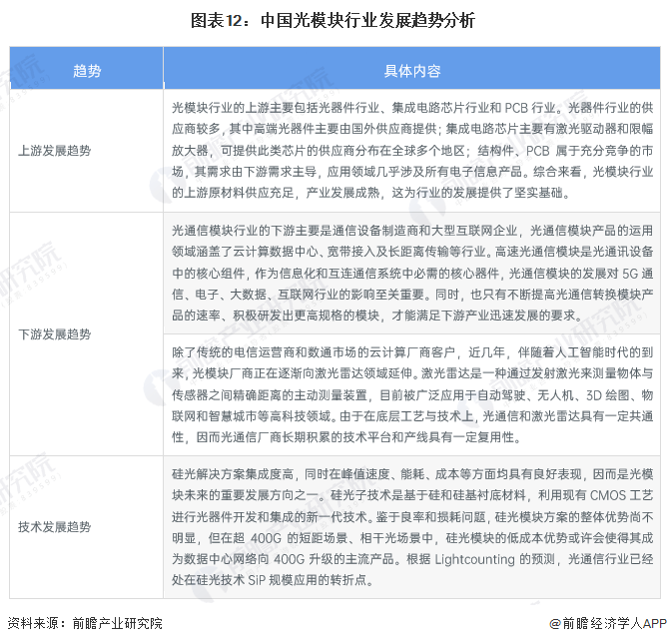This screenshot has width=667, height=644.
Task: Click paragraph starting 光通信模块行业的下游主要是
Action: 412,273
